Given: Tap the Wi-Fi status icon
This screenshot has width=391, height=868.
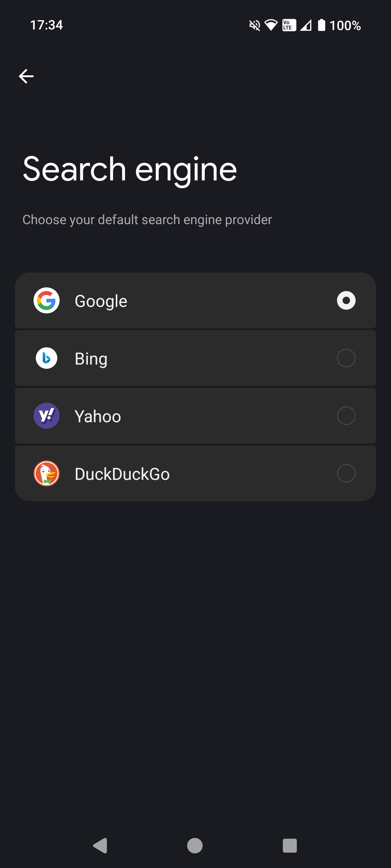Looking at the screenshot, I should click(x=271, y=25).
